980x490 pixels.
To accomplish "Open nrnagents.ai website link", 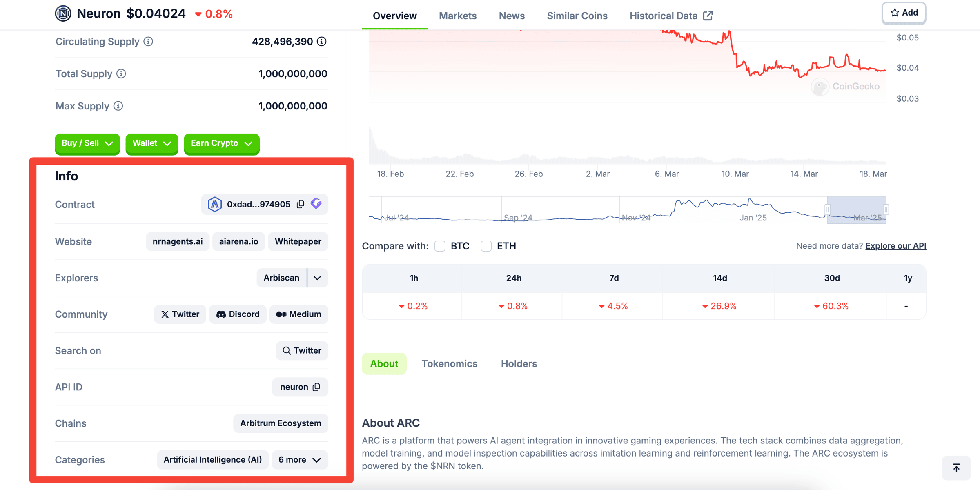I will point(178,241).
